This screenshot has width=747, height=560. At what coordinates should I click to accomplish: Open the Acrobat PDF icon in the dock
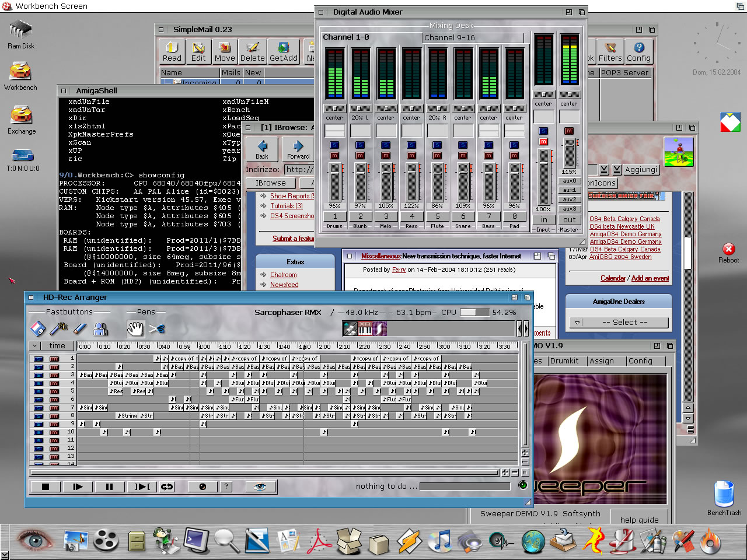coord(319,541)
